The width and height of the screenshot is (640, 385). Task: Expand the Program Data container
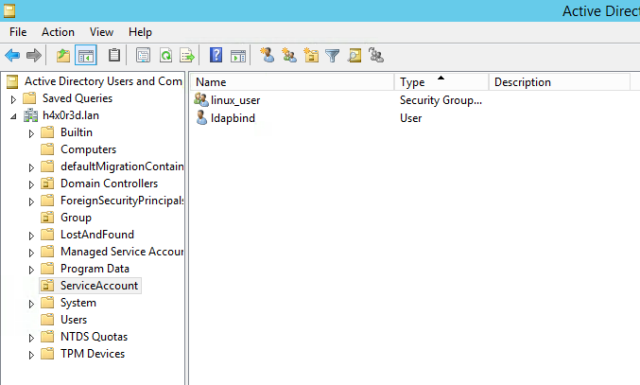(31, 270)
